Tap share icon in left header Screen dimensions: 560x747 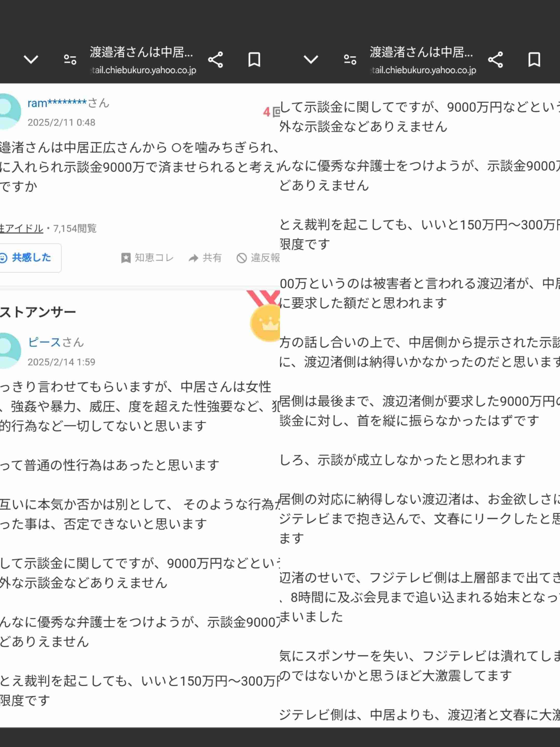click(215, 60)
